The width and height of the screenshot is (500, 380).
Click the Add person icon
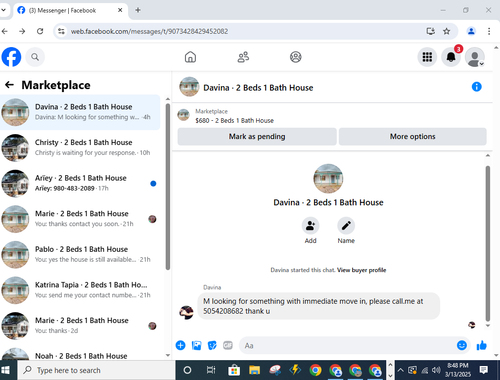click(x=310, y=226)
